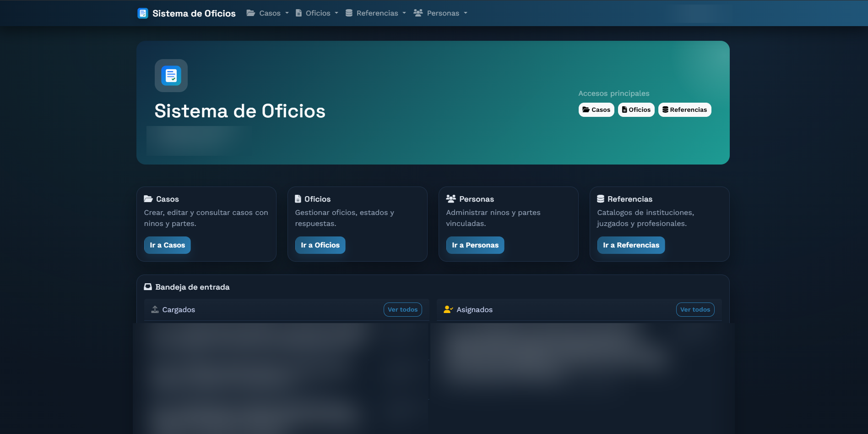
Task: Click the Sistema de Oficios brand text in navbar
Action: click(194, 13)
